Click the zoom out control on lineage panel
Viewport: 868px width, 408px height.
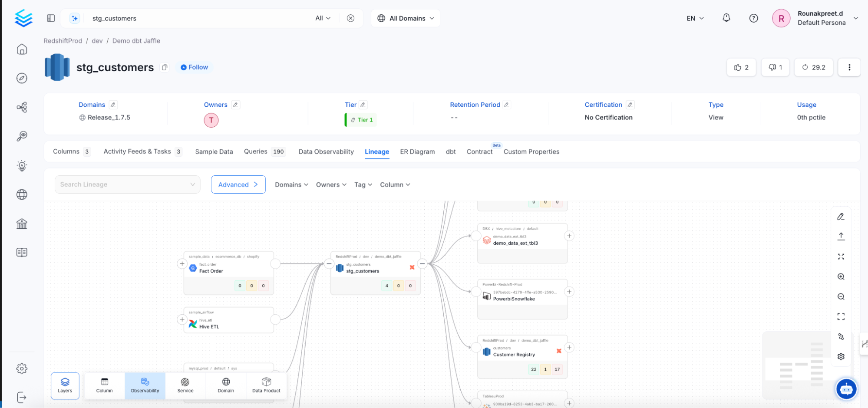pos(841,296)
